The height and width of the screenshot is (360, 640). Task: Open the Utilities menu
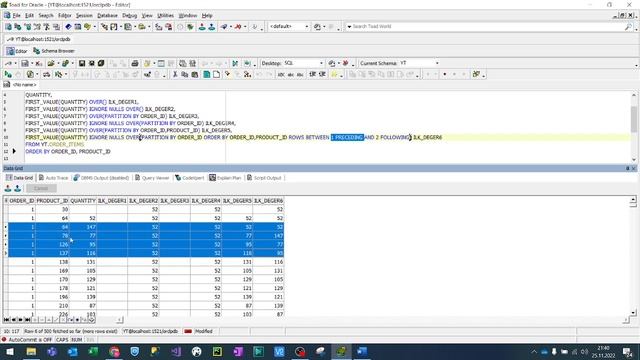pos(165,16)
